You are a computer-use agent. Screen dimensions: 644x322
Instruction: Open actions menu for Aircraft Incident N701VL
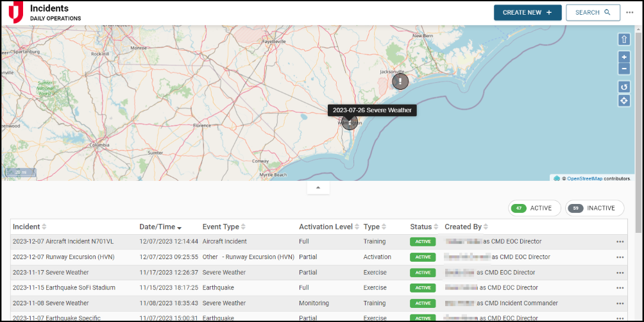tap(620, 242)
